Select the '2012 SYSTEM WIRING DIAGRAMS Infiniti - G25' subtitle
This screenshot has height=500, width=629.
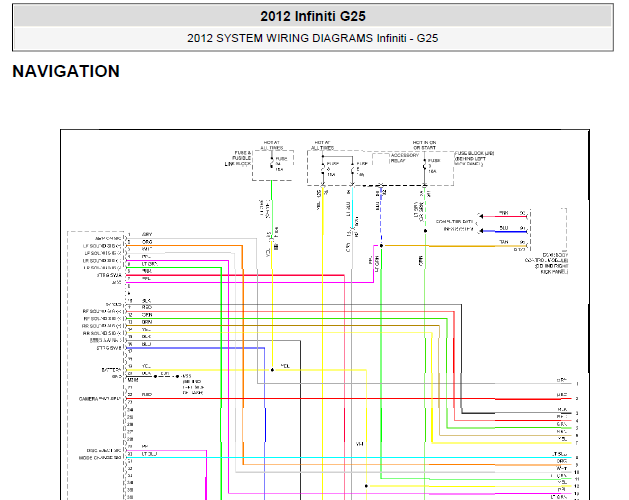[x=312, y=38]
